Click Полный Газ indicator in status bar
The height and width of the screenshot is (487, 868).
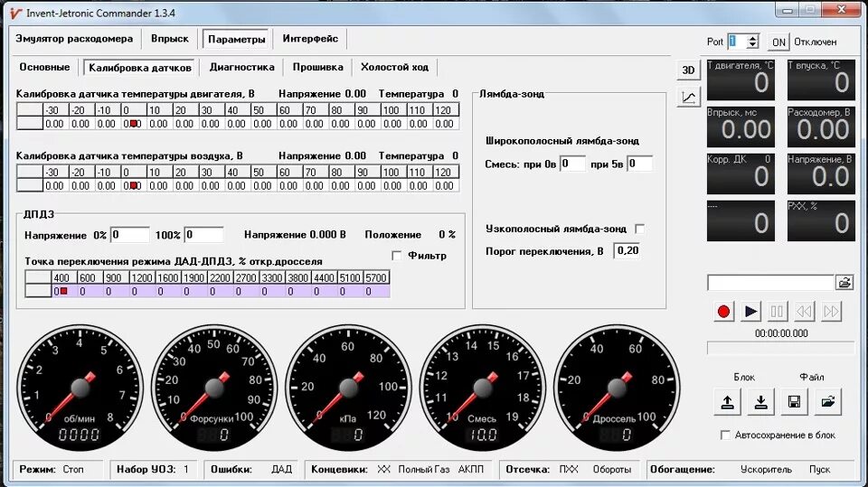[423, 469]
